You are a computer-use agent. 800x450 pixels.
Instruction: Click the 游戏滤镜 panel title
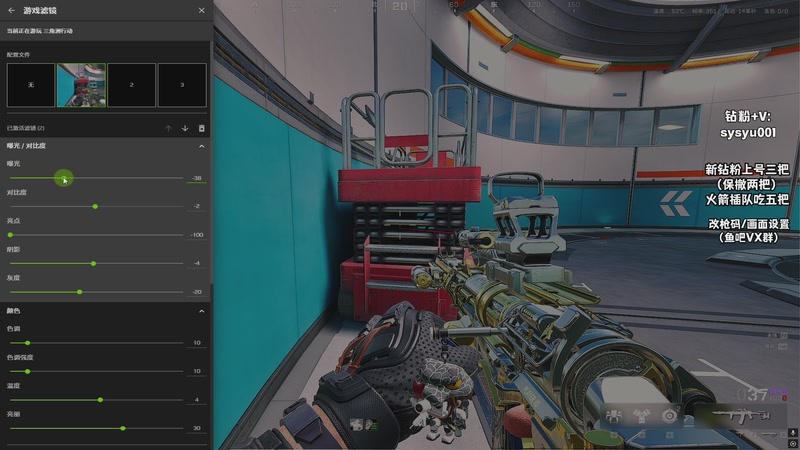point(40,10)
